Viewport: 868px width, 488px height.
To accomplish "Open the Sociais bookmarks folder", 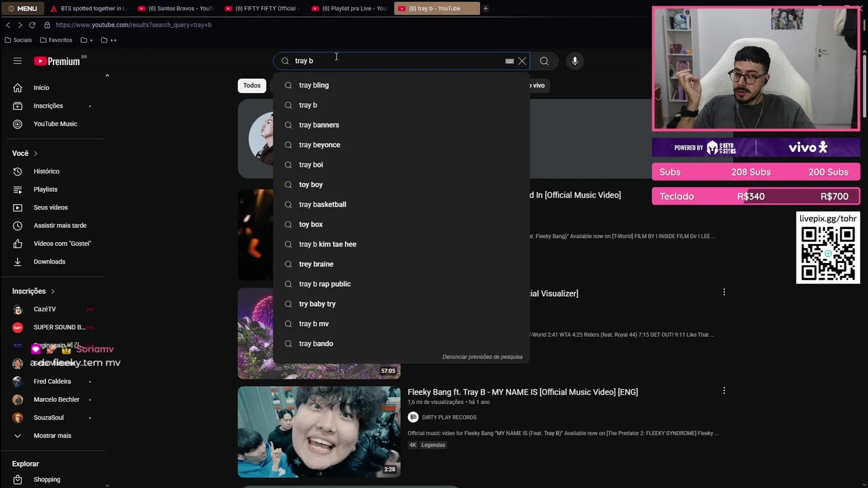I will pos(18,40).
